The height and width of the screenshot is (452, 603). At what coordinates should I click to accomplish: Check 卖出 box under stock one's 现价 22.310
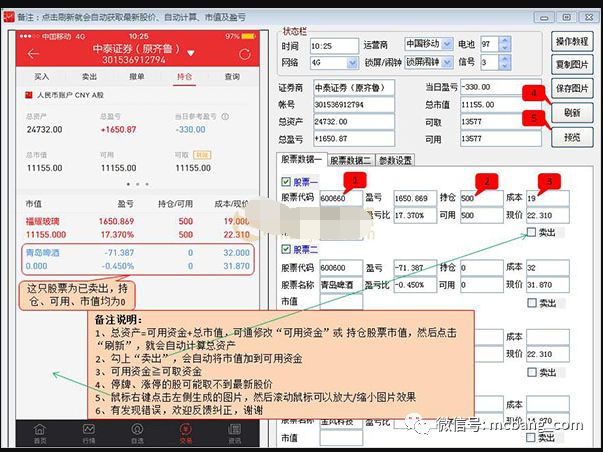[x=531, y=232]
